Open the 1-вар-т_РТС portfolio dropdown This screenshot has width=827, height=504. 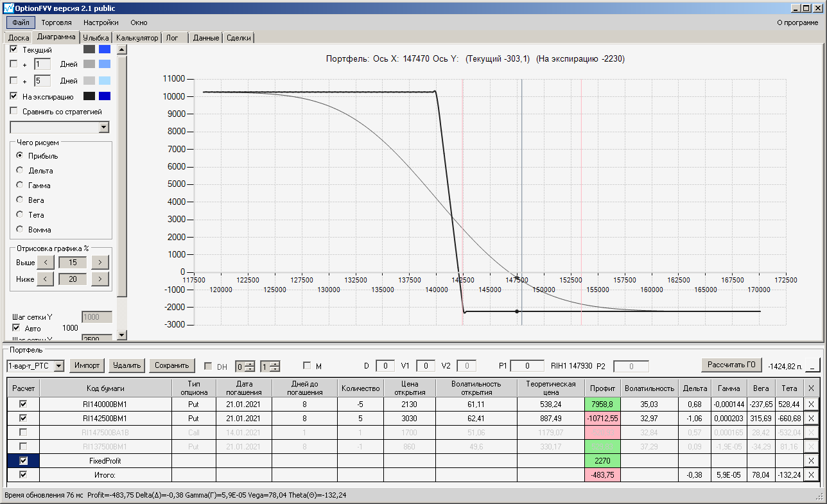(x=59, y=366)
